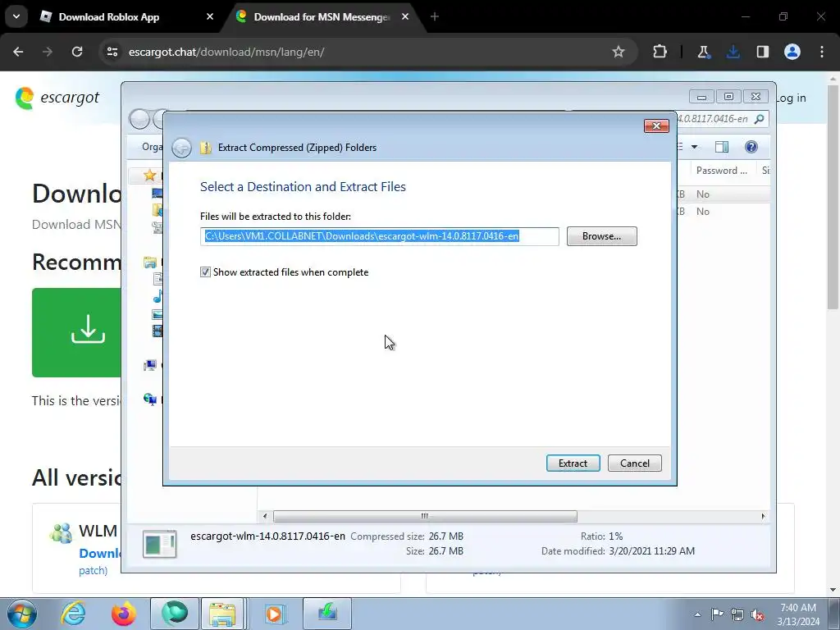Click the Log in link
Screen dimensions: 840x630
point(792,98)
